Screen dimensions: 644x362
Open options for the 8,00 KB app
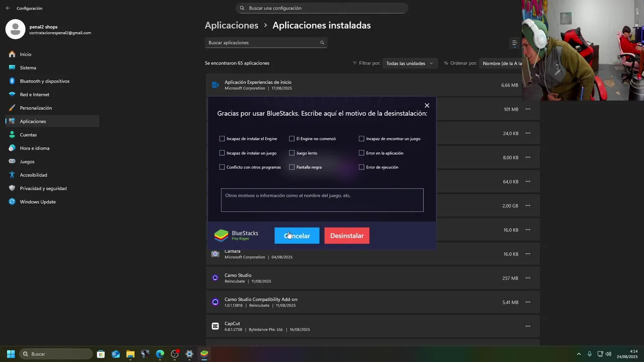click(x=528, y=157)
